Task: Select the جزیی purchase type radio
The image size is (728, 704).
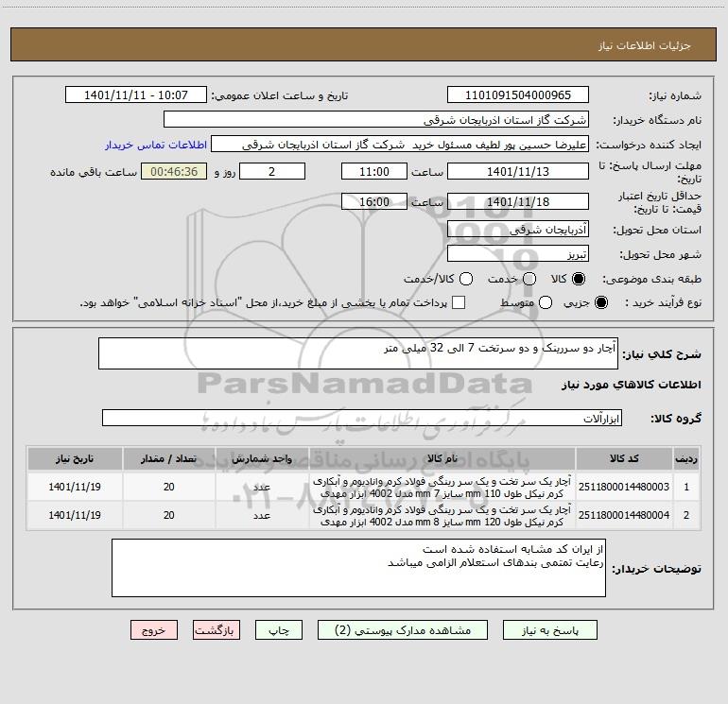Action: pos(600,302)
